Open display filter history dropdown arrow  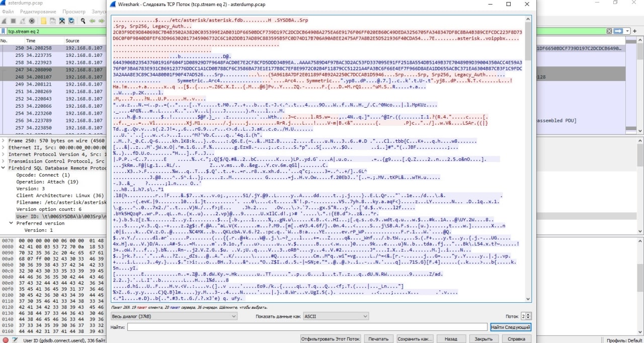tap(627, 31)
